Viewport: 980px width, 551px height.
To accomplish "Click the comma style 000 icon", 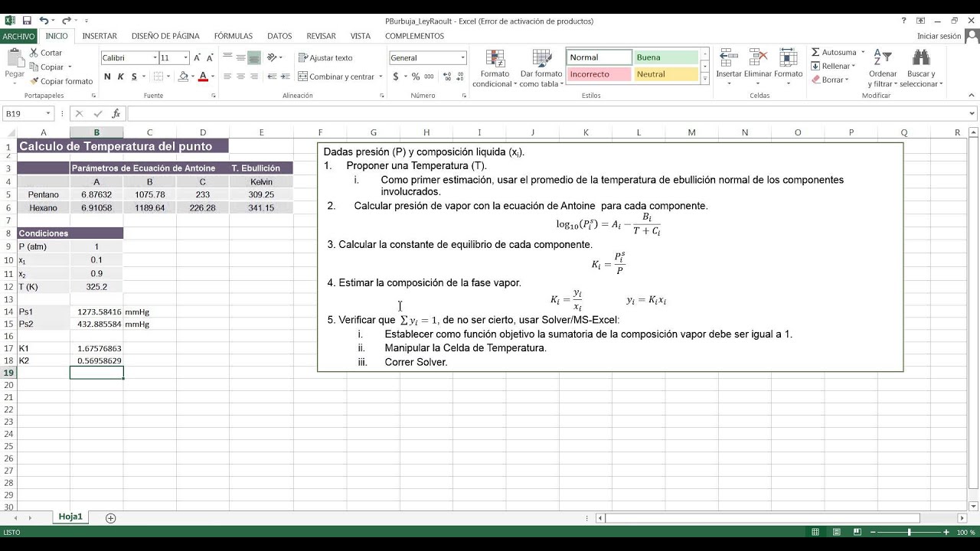I will [429, 77].
